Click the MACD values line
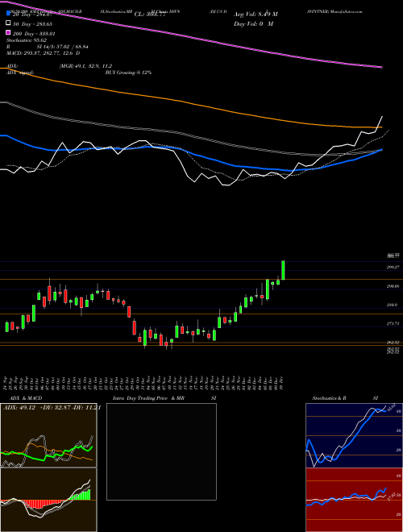The height and width of the screenshot is (532, 403). (x=43, y=53)
